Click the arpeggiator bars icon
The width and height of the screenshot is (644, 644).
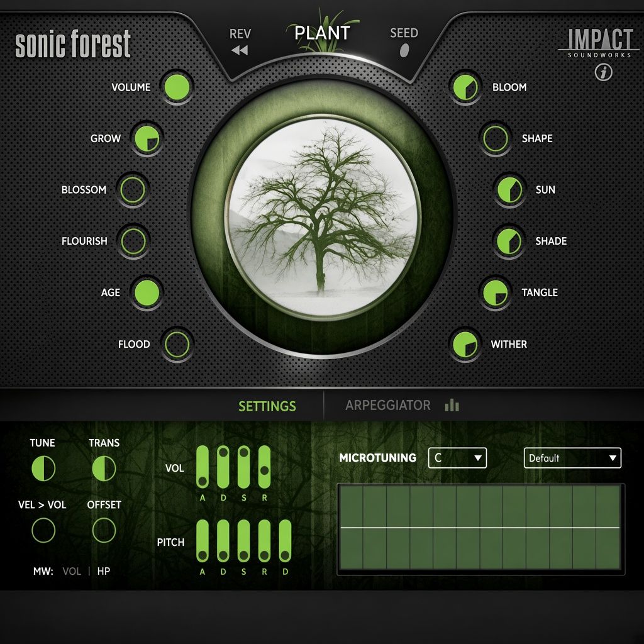click(x=452, y=405)
